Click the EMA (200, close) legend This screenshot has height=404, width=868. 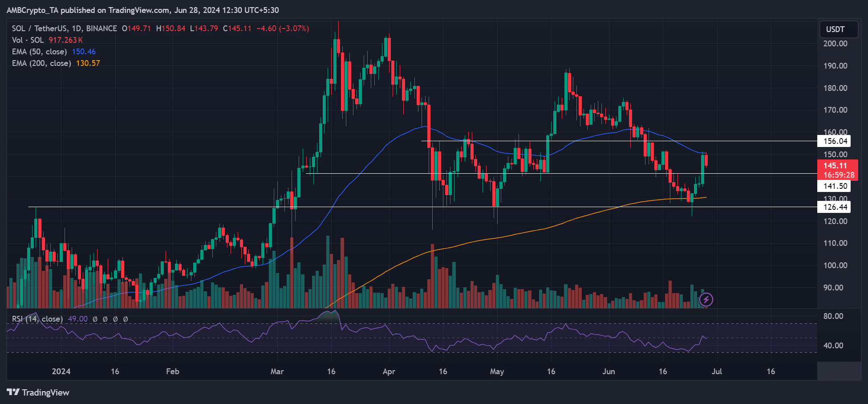pyautogui.click(x=41, y=63)
